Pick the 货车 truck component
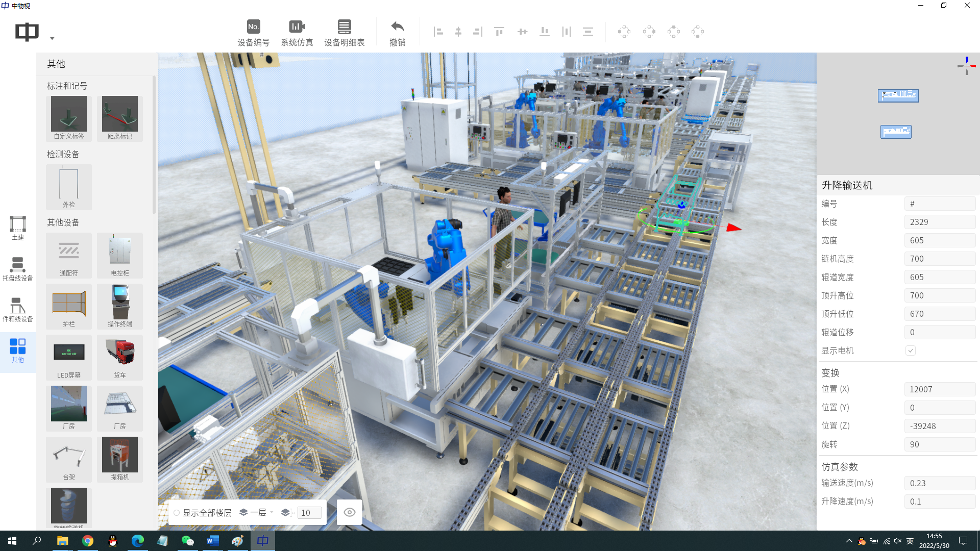980x551 pixels. click(x=120, y=357)
